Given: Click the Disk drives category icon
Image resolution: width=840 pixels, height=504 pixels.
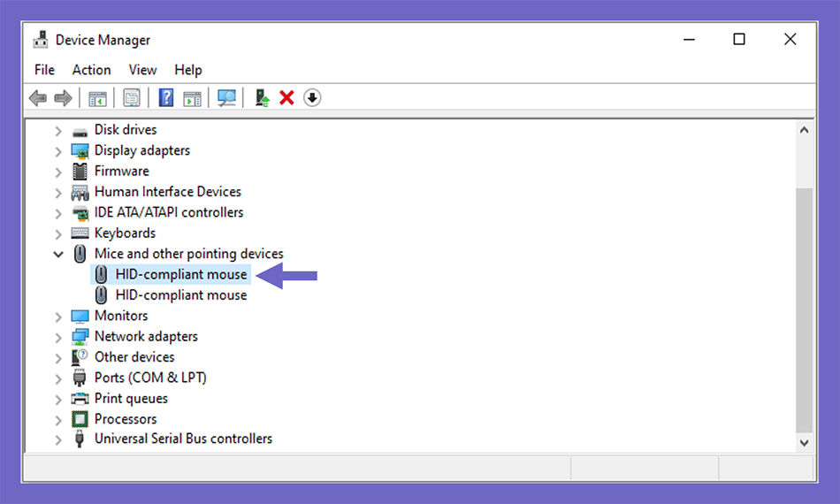Looking at the screenshot, I should 80,132.
